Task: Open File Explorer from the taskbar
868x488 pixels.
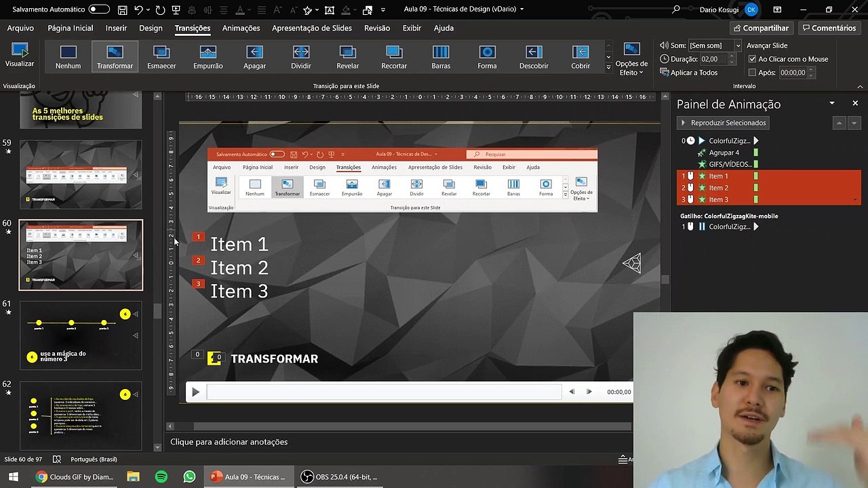Action: (x=133, y=477)
